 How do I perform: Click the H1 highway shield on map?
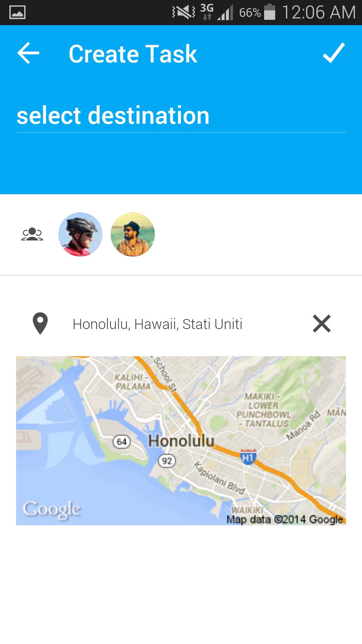[248, 457]
